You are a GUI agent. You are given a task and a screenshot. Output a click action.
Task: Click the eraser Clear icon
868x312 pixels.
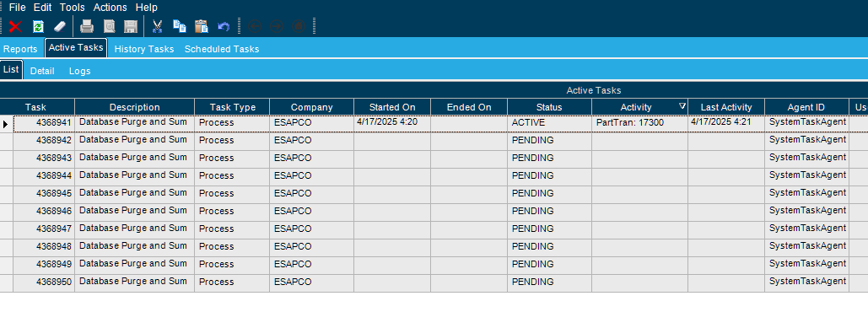60,26
